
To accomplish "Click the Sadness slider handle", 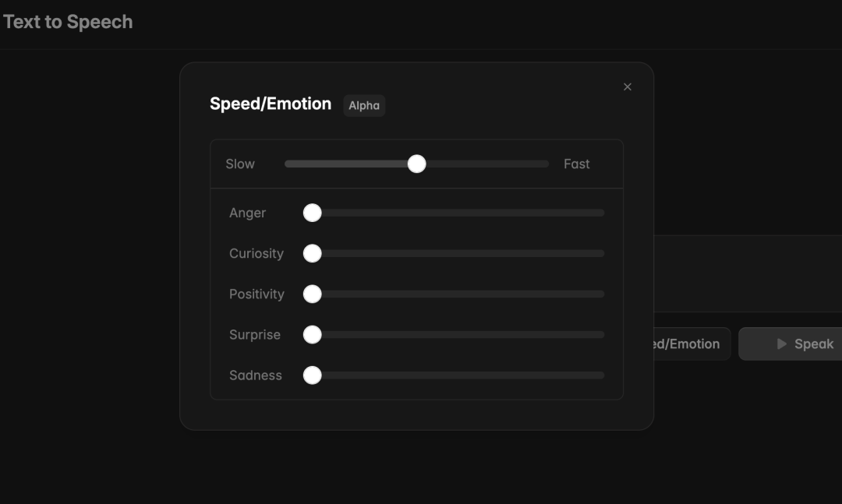I will coord(313,375).
